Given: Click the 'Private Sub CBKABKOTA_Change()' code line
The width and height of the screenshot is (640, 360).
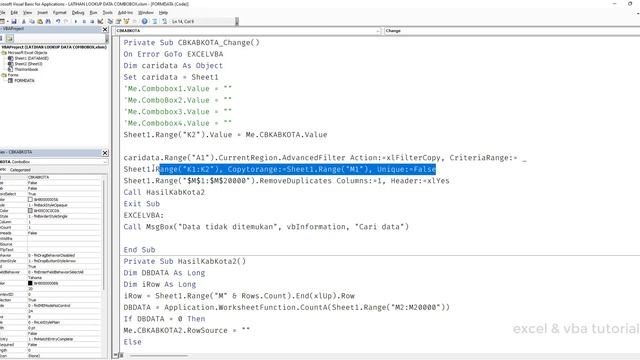Looking at the screenshot, I should coord(191,42).
